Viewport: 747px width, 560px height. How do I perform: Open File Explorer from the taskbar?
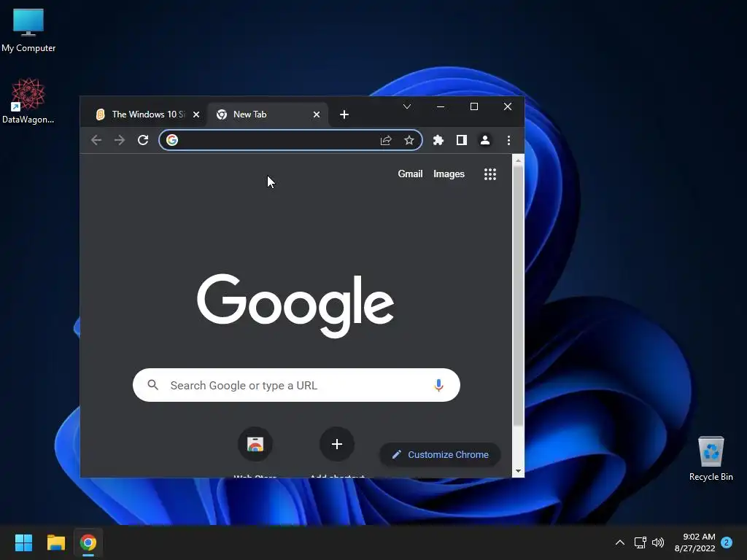pyautogui.click(x=55, y=542)
